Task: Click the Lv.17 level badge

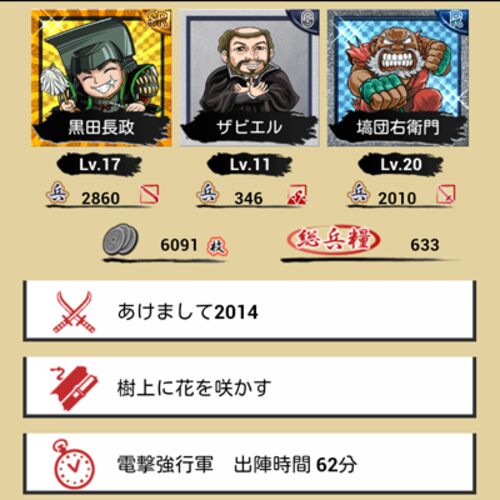Action: click(x=99, y=165)
